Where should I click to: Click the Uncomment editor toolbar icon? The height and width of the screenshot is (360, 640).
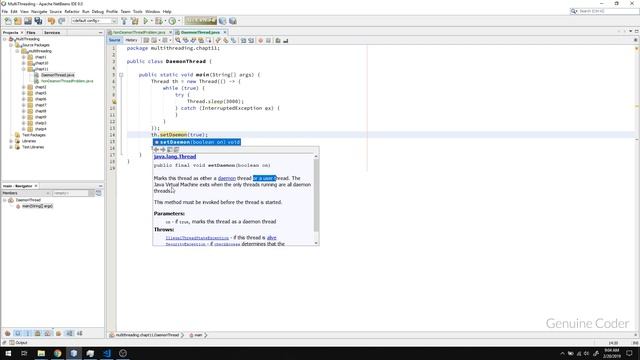286,40
